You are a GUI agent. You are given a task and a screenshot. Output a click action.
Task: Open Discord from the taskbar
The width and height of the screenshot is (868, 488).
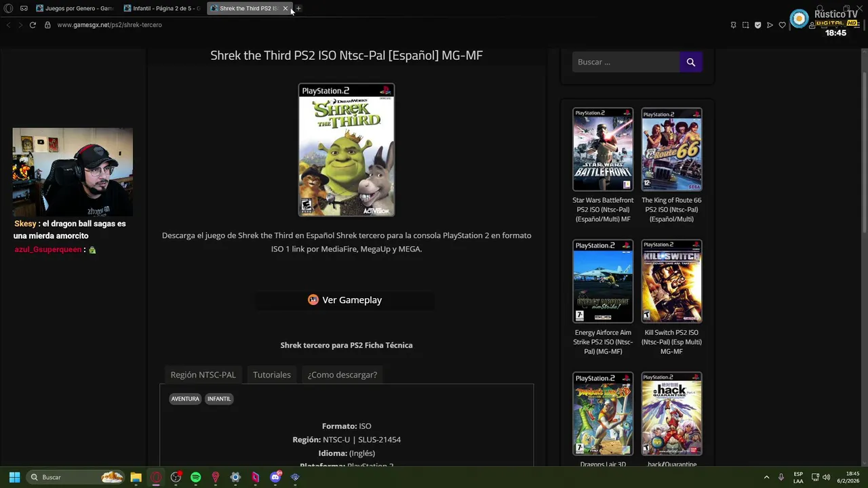click(x=275, y=477)
